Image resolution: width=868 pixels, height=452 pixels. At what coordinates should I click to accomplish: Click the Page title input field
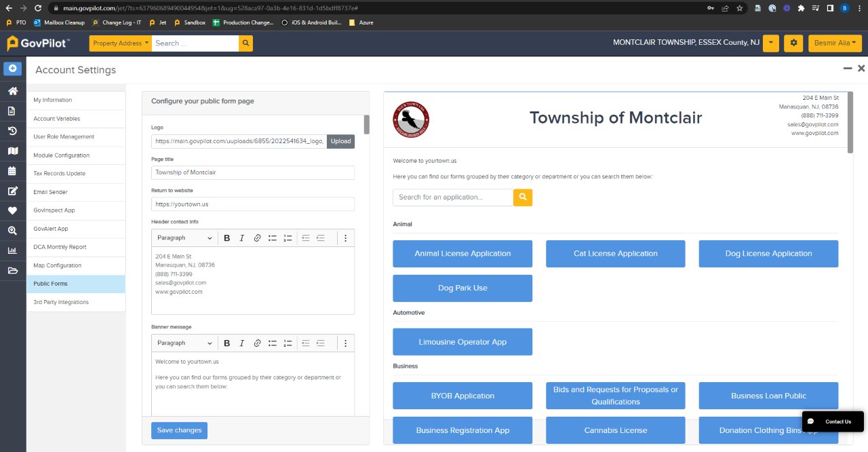coord(252,172)
